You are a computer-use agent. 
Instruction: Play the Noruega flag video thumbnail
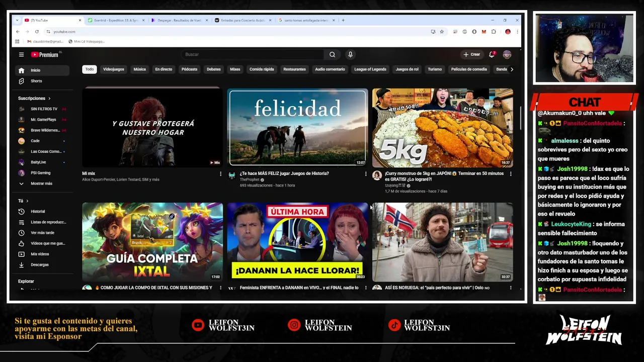(443, 242)
